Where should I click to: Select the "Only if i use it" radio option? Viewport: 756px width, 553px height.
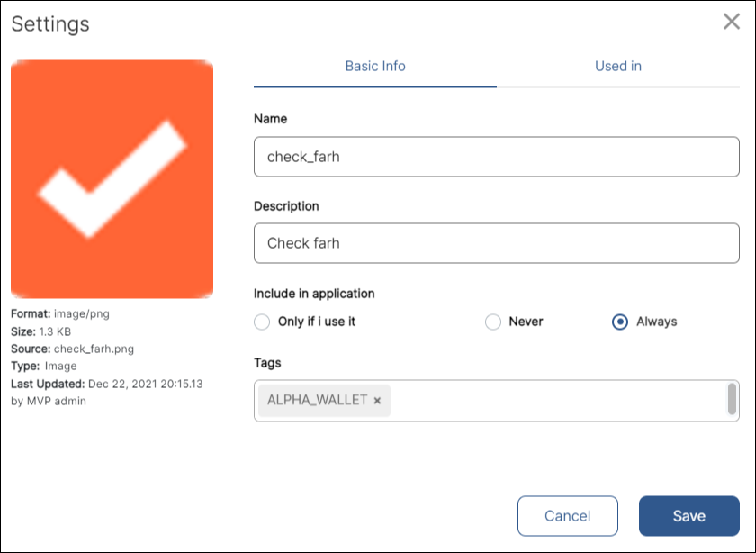coord(263,322)
